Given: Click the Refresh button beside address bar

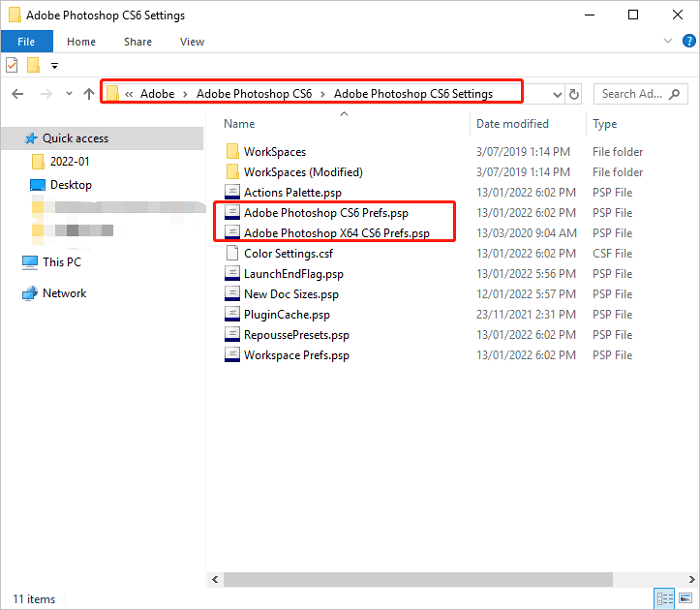Looking at the screenshot, I should [x=574, y=94].
